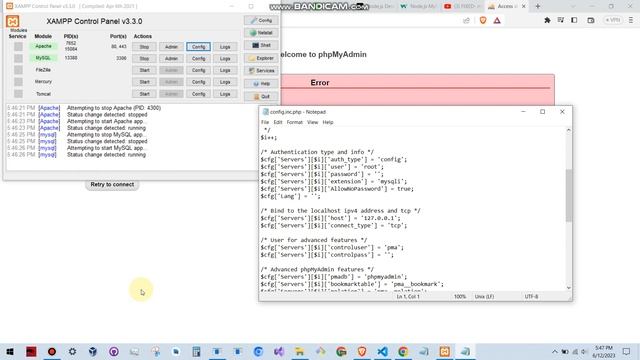Open XAMPP from the taskbar
This screenshot has width=640, height=360.
444,351
